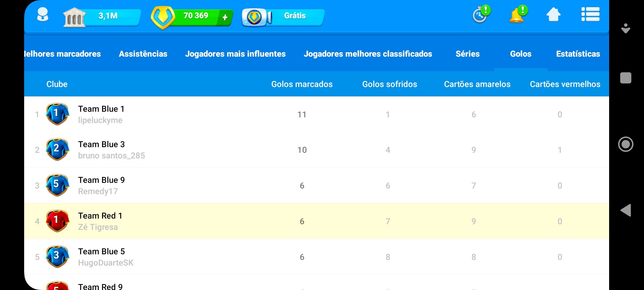The height and width of the screenshot is (290, 644).
Task: Toggle Golos marcados column sort
Action: pos(302,84)
